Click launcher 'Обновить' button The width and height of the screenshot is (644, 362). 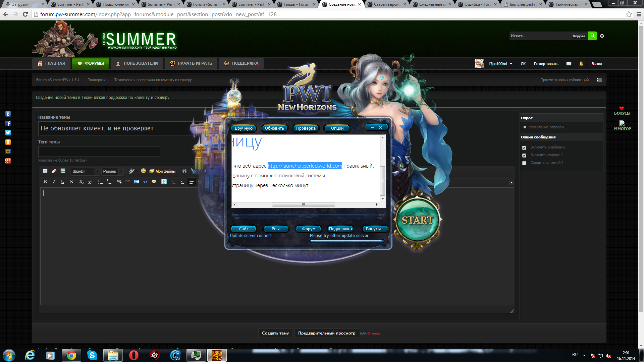click(x=274, y=128)
